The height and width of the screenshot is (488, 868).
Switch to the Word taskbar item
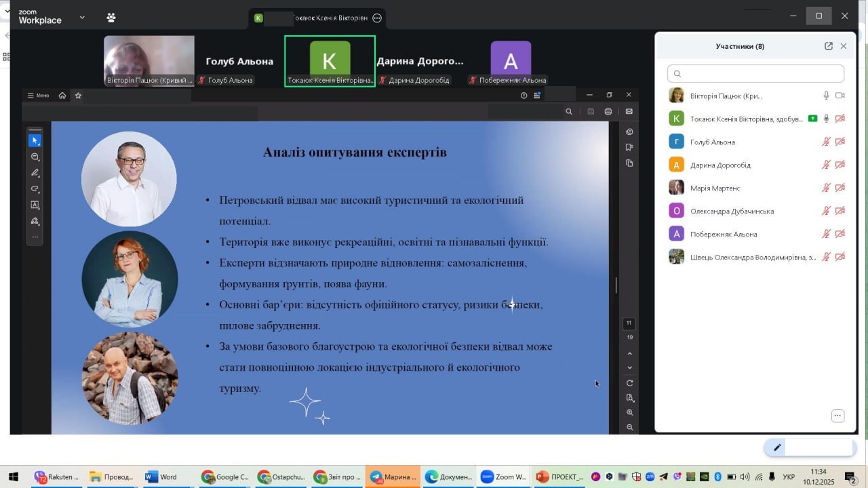click(x=161, y=477)
